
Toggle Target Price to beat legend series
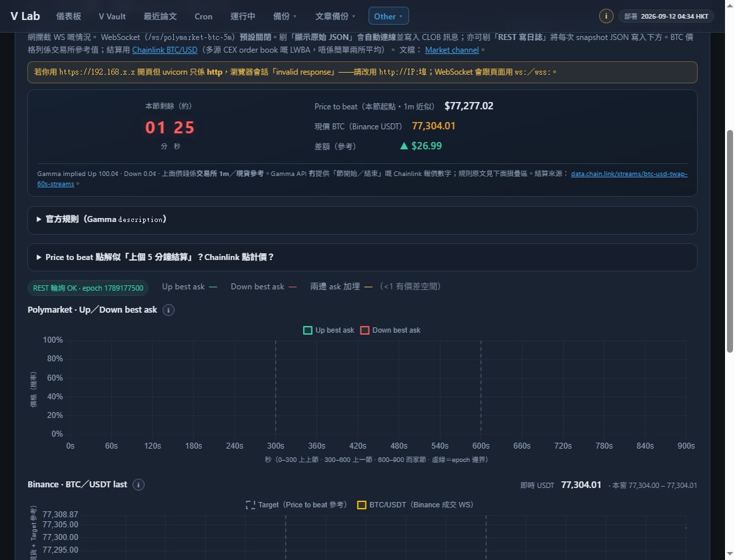pyautogui.click(x=297, y=505)
